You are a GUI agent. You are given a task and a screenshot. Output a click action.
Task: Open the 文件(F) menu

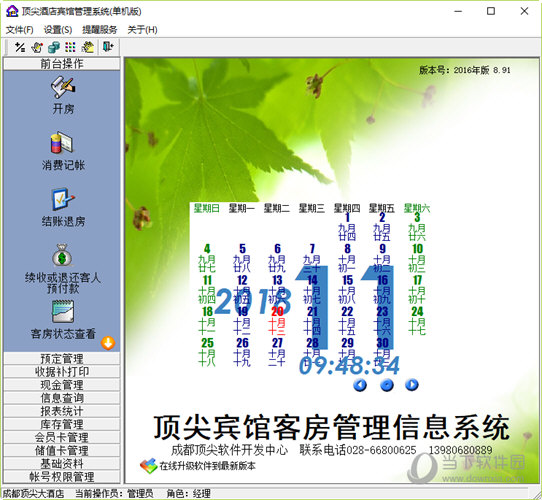[x=19, y=30]
